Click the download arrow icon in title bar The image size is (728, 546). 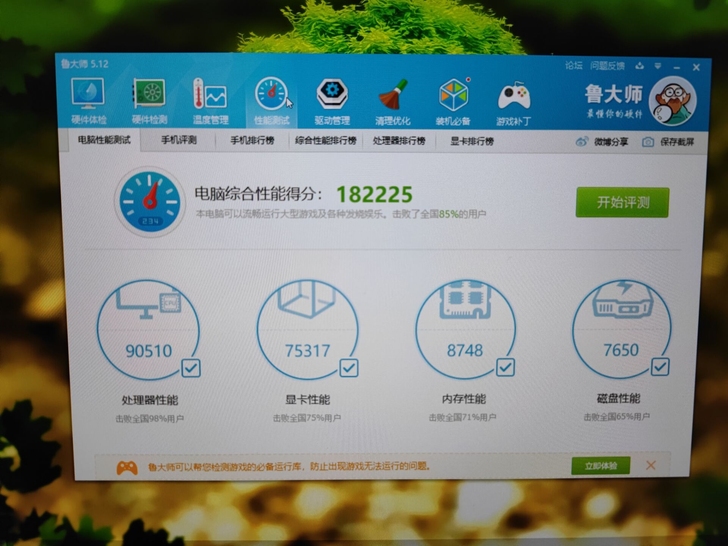coord(640,66)
